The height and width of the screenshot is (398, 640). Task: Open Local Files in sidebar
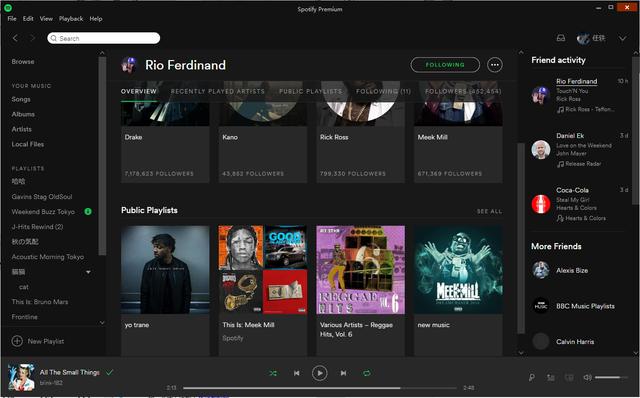tap(28, 145)
